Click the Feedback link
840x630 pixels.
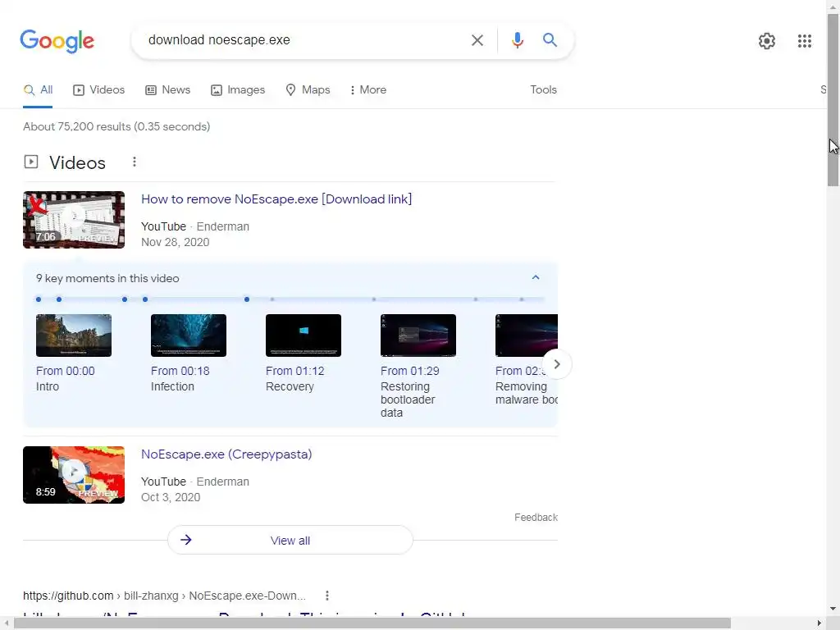(x=536, y=518)
